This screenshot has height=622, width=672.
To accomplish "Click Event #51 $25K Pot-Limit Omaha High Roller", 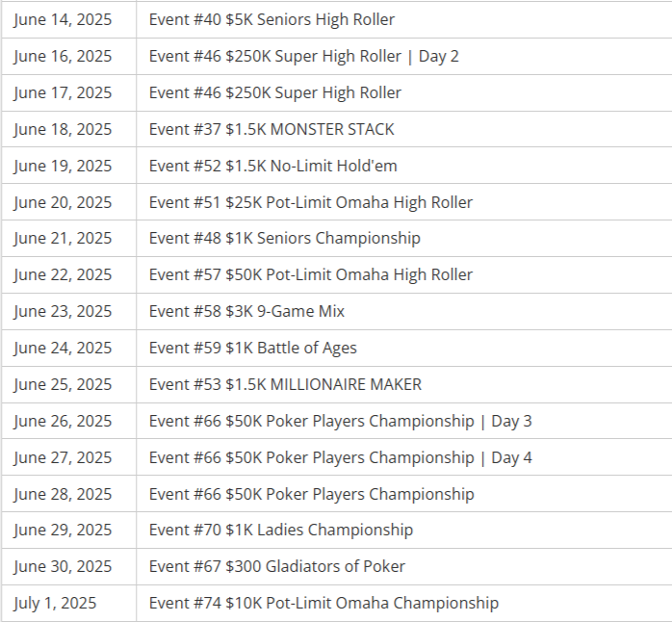I will point(310,202).
